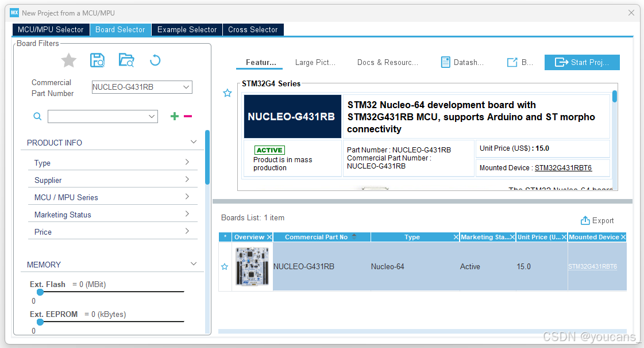644x348 pixels.
Task: Close the Type column
Action: click(x=456, y=237)
